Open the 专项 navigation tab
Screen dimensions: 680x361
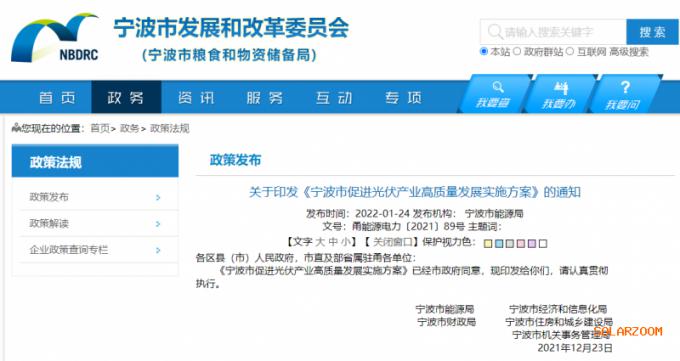click(x=403, y=98)
